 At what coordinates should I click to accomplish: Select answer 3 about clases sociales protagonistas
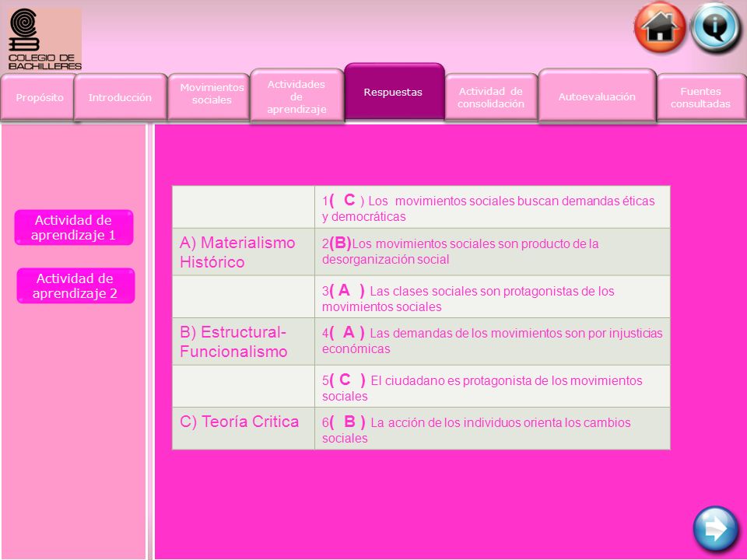point(492,296)
